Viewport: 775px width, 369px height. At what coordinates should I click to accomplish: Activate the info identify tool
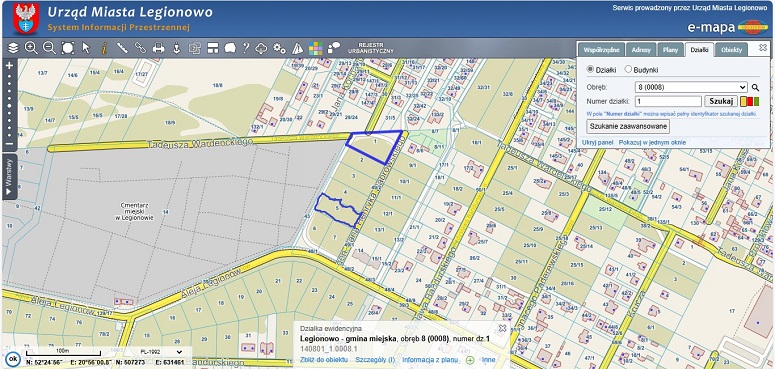[x=104, y=48]
